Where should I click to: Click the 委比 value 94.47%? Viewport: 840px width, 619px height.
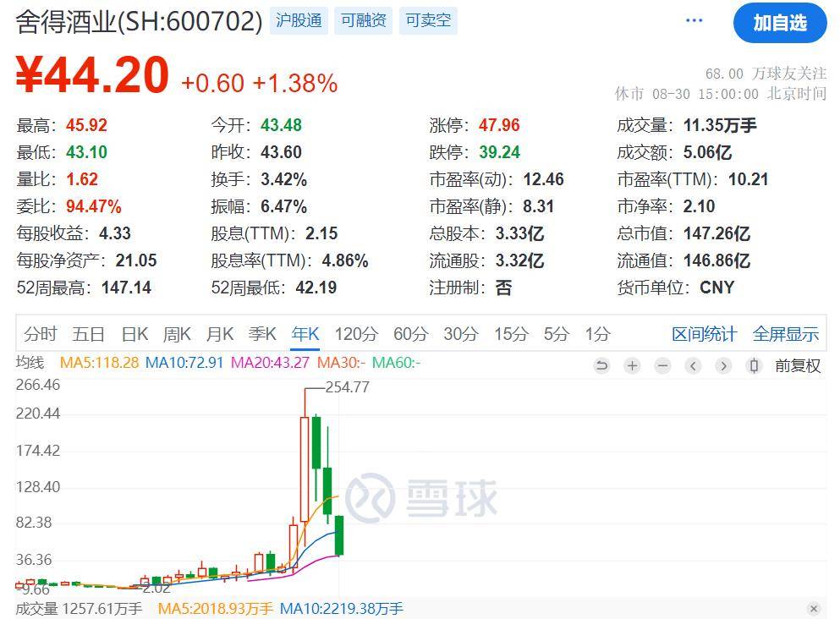[x=94, y=206]
